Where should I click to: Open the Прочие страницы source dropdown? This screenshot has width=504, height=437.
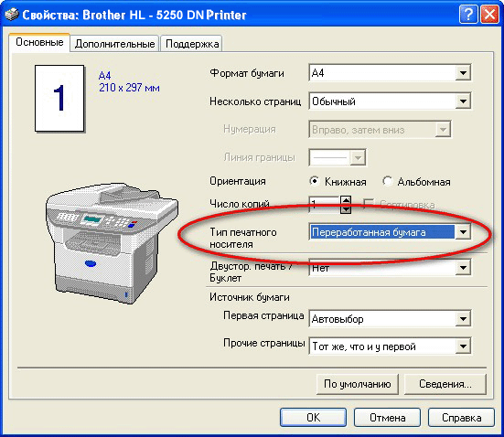coord(463,346)
